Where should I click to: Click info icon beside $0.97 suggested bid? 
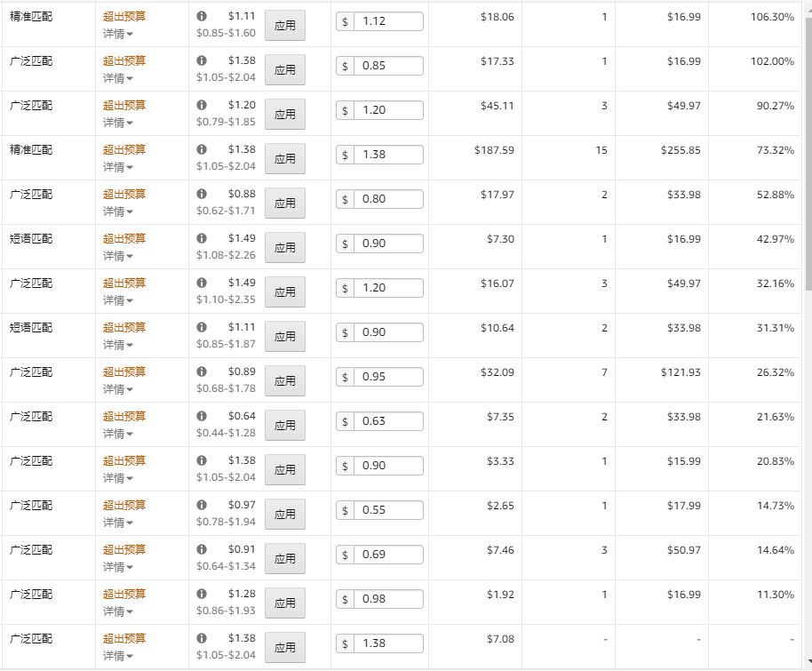(x=202, y=505)
